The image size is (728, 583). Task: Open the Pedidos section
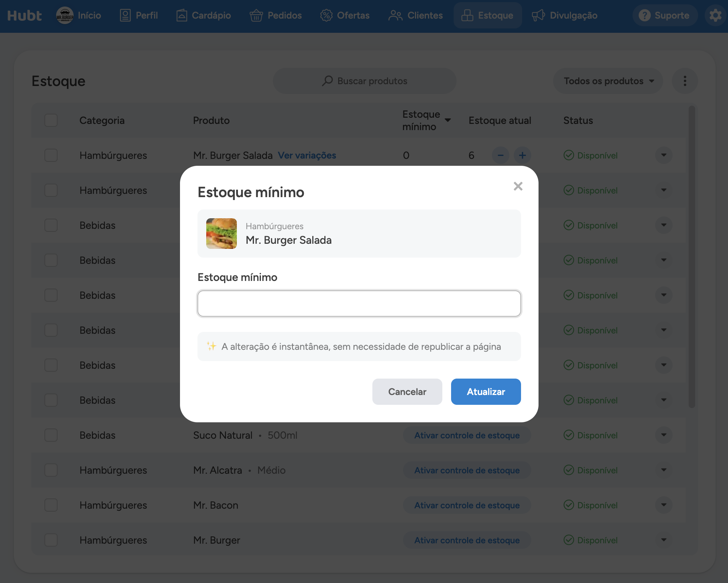[276, 15]
